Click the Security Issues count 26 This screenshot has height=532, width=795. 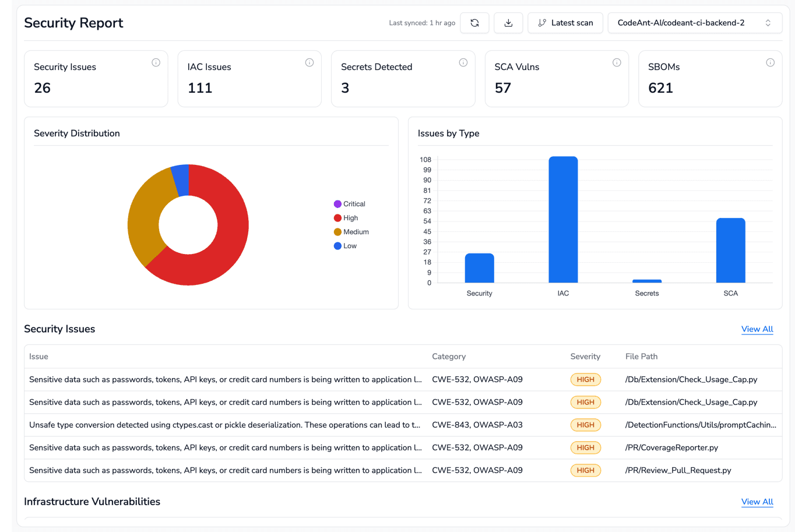pyautogui.click(x=42, y=88)
